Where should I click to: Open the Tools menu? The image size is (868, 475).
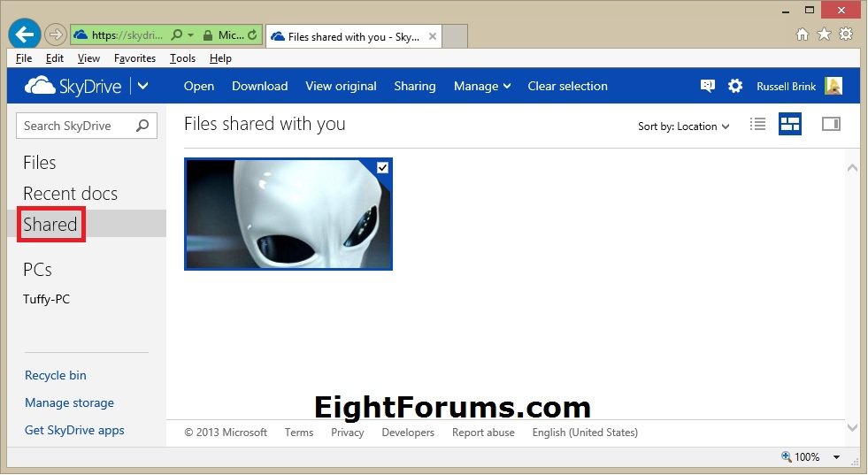(182, 58)
